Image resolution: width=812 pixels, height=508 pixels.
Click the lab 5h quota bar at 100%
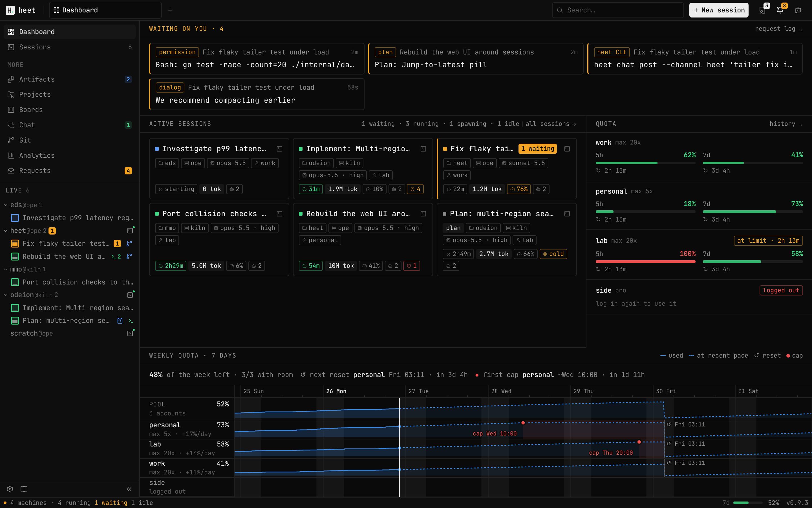pos(645,261)
